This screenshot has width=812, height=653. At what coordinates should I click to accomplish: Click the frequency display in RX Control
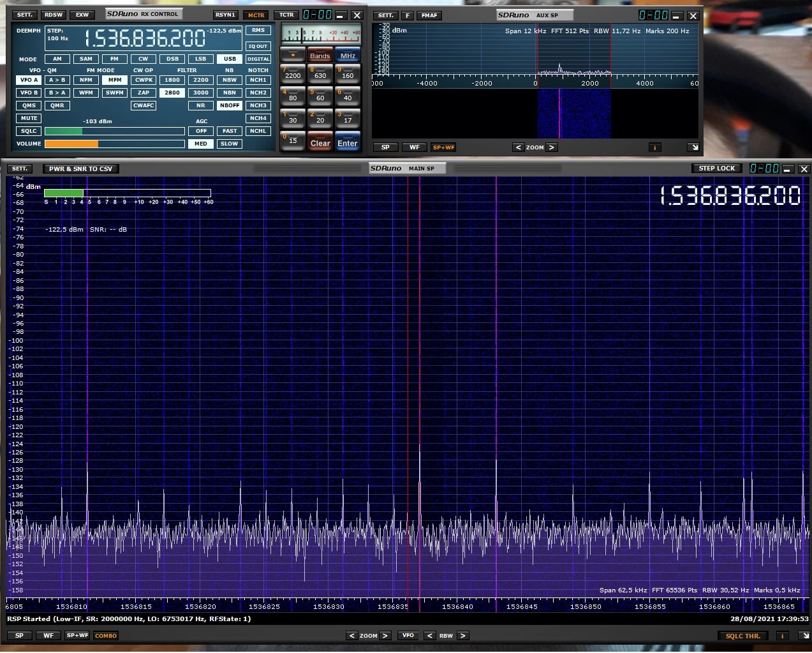click(x=145, y=39)
